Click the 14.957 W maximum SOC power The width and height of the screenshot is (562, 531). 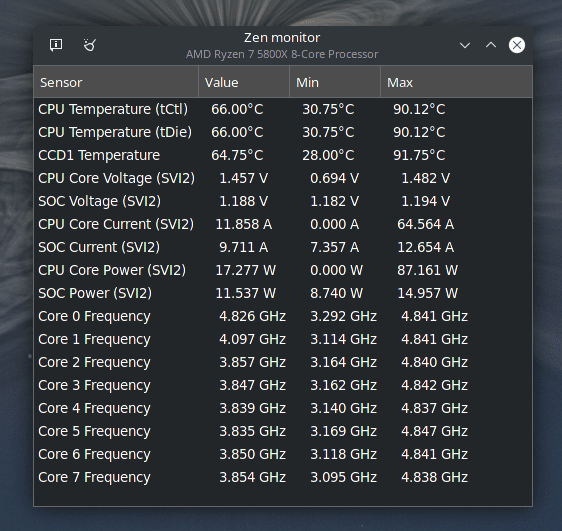(x=427, y=293)
